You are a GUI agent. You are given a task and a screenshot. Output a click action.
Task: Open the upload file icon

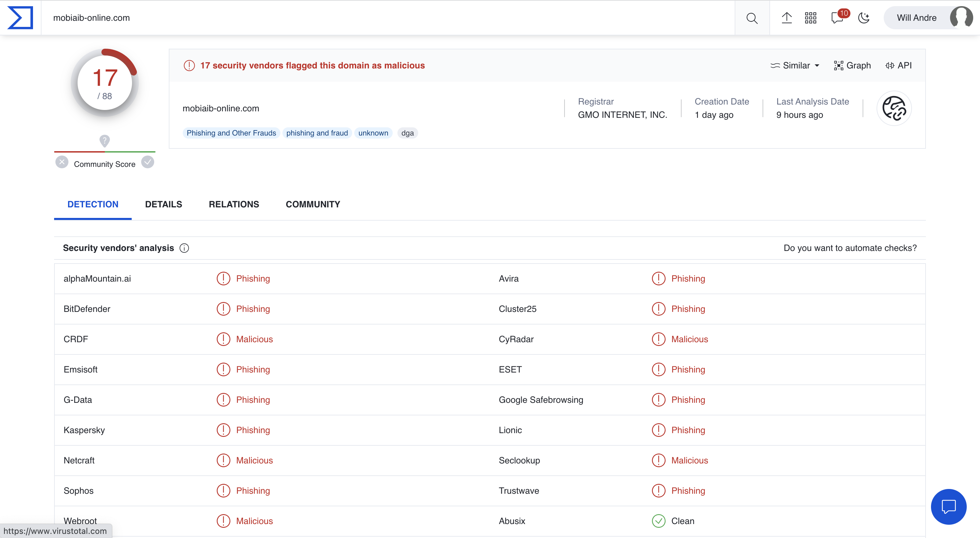click(x=786, y=18)
